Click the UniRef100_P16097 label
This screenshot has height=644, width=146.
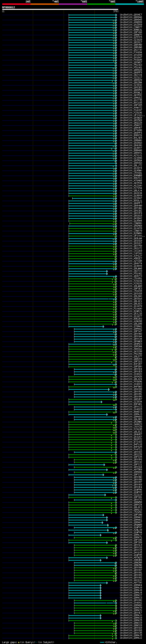131,110
